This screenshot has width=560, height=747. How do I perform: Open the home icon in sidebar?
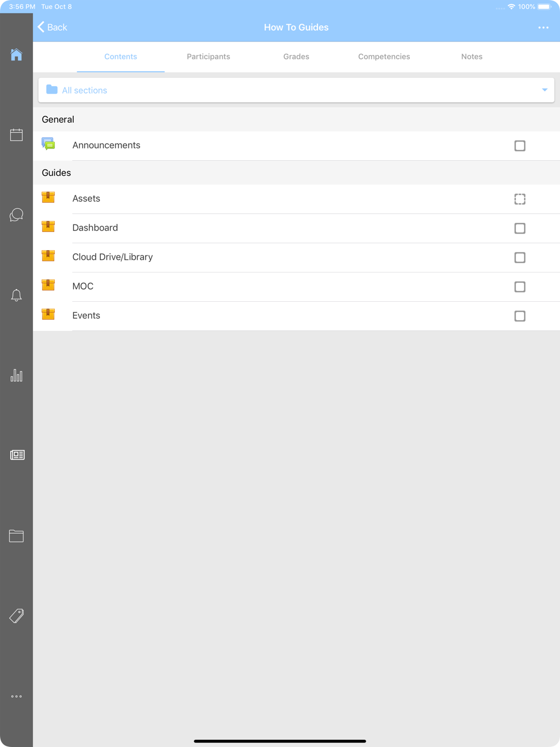pos(16,54)
